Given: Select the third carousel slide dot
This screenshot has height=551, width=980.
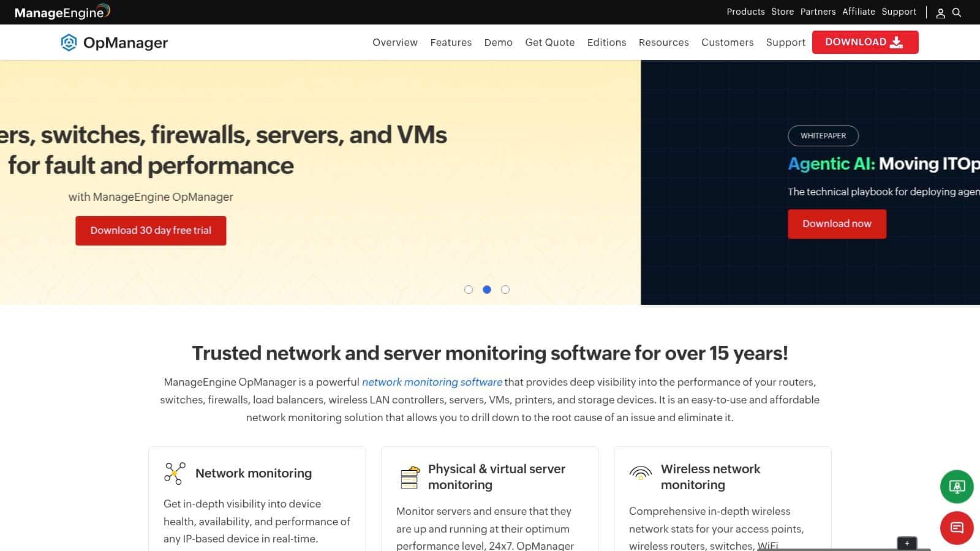Looking at the screenshot, I should click(505, 290).
